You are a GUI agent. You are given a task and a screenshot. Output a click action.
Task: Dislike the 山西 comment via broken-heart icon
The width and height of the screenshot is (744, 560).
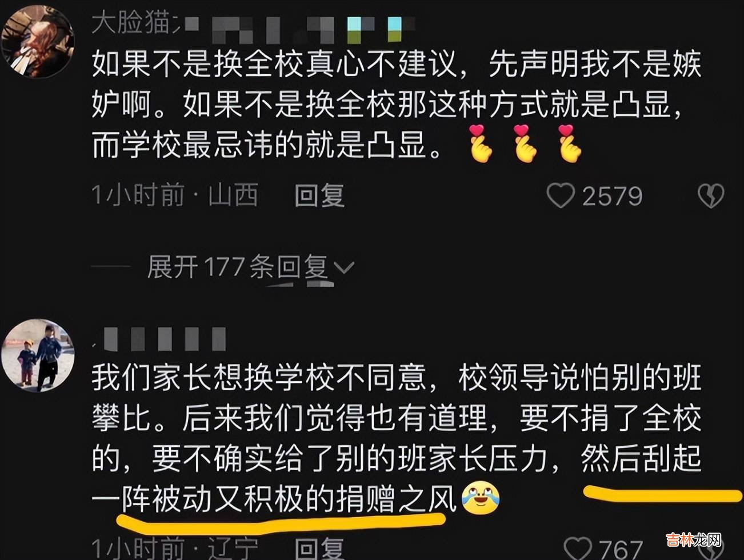pyautogui.click(x=711, y=196)
